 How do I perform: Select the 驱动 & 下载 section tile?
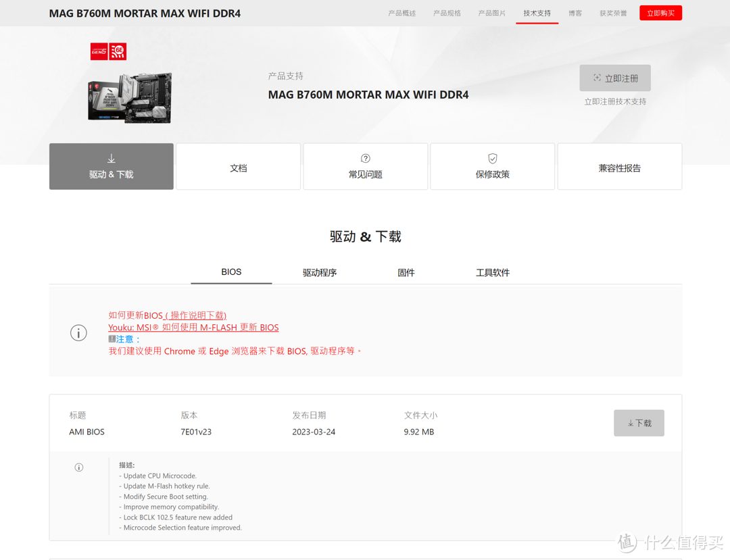click(112, 166)
